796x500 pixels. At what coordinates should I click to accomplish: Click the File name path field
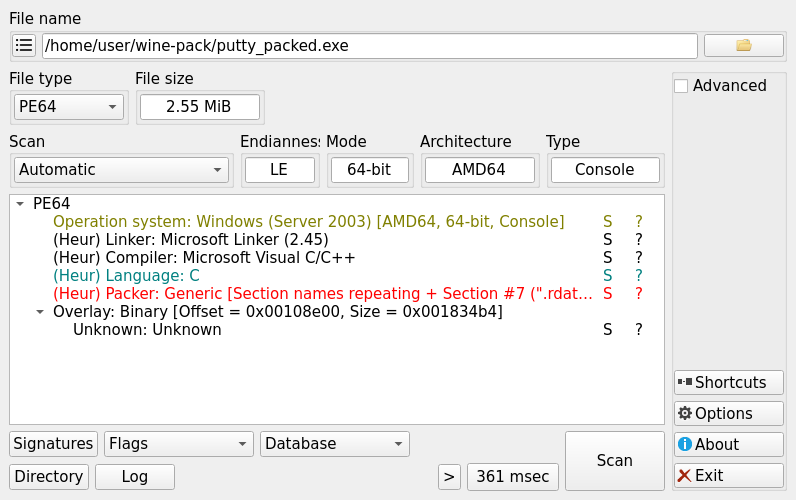[370, 46]
